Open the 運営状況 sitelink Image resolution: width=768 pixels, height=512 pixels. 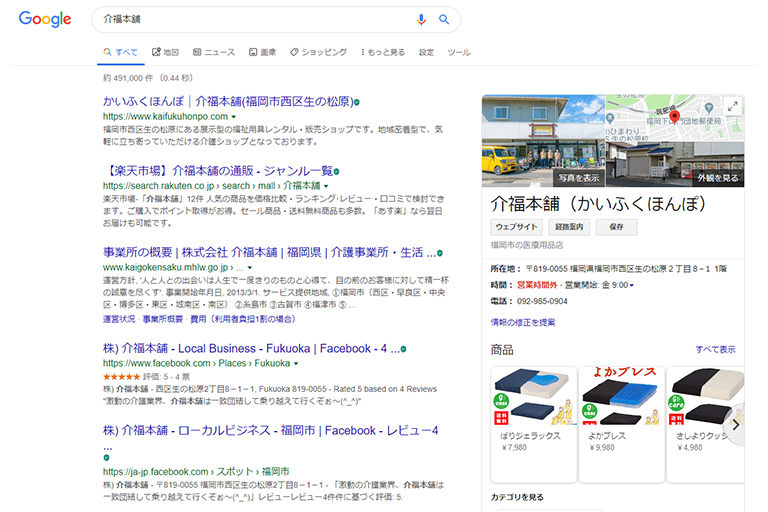click(119, 319)
